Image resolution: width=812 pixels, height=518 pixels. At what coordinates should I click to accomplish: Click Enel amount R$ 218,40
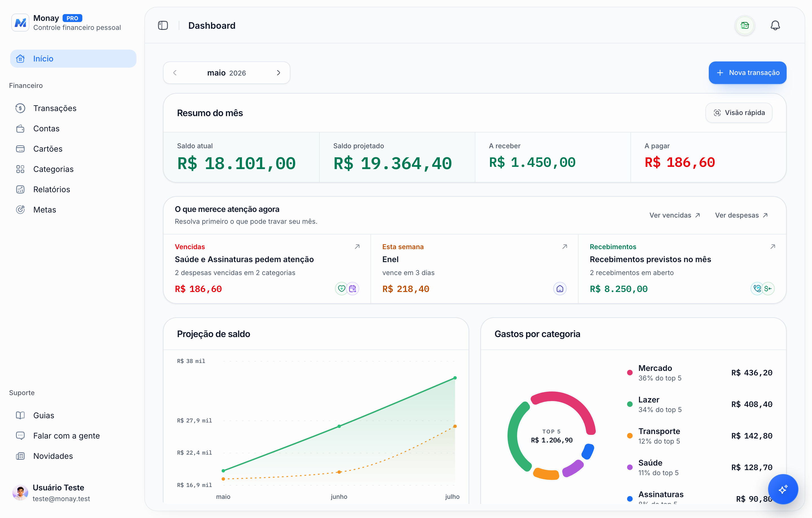click(406, 289)
